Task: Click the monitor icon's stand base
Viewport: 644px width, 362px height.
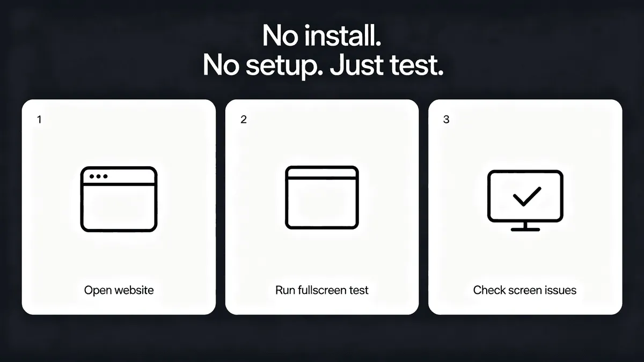Action: coord(525,229)
